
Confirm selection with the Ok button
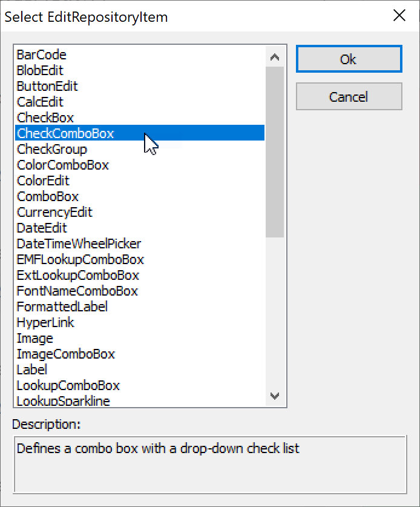pyautogui.click(x=349, y=59)
